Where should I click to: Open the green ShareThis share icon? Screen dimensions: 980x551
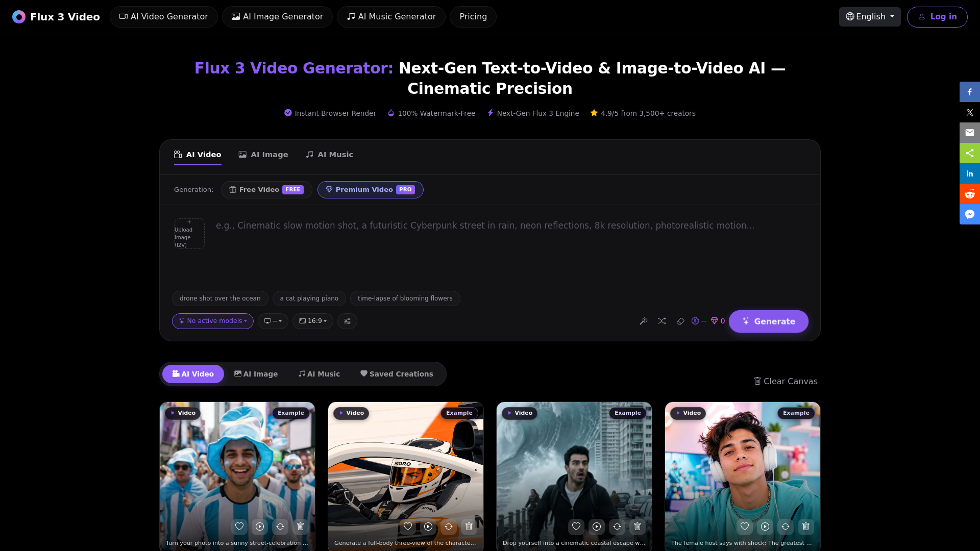(970, 153)
